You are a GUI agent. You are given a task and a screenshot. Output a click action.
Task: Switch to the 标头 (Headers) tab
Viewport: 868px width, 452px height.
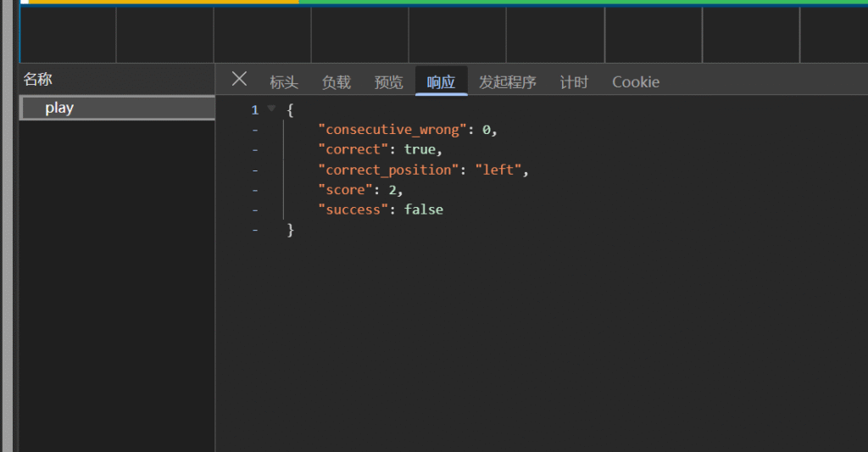click(x=284, y=82)
